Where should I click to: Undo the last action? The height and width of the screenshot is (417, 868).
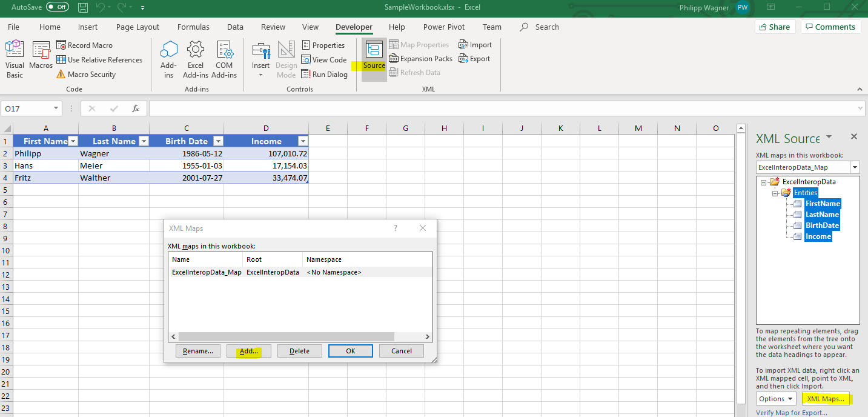coord(101,7)
